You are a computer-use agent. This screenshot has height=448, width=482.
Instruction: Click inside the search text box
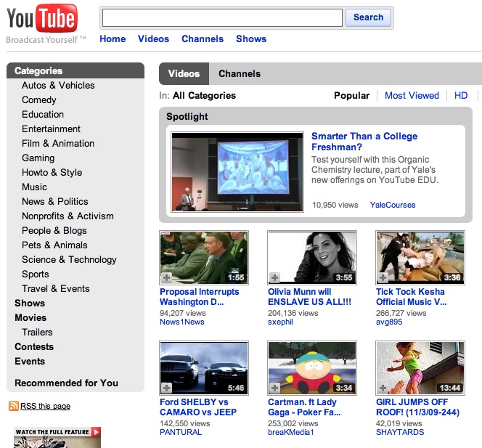222,18
